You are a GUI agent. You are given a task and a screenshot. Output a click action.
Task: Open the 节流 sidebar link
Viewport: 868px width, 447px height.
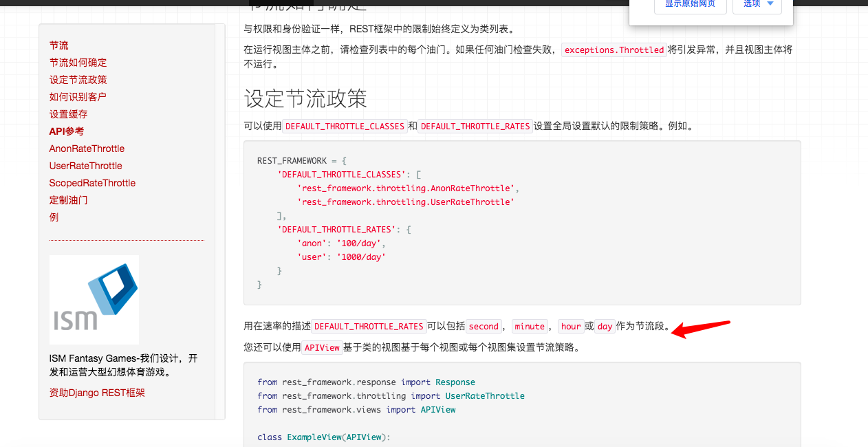[x=59, y=45]
